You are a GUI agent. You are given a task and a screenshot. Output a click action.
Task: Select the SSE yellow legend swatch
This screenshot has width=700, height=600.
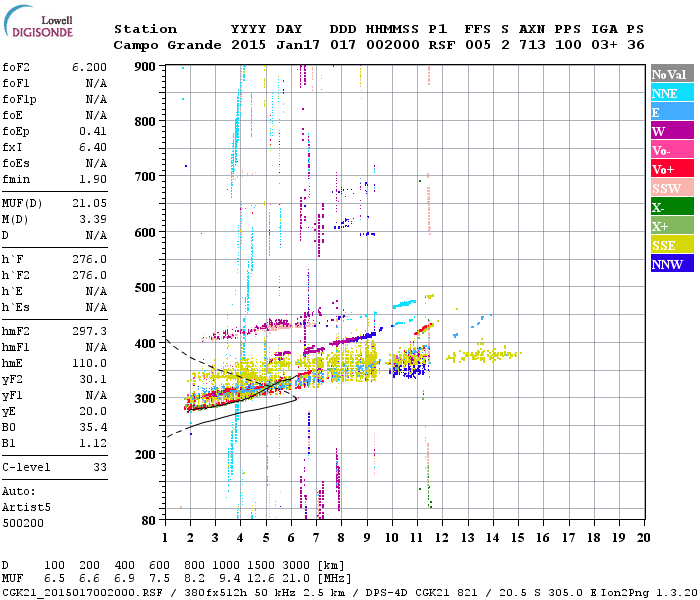click(672, 245)
